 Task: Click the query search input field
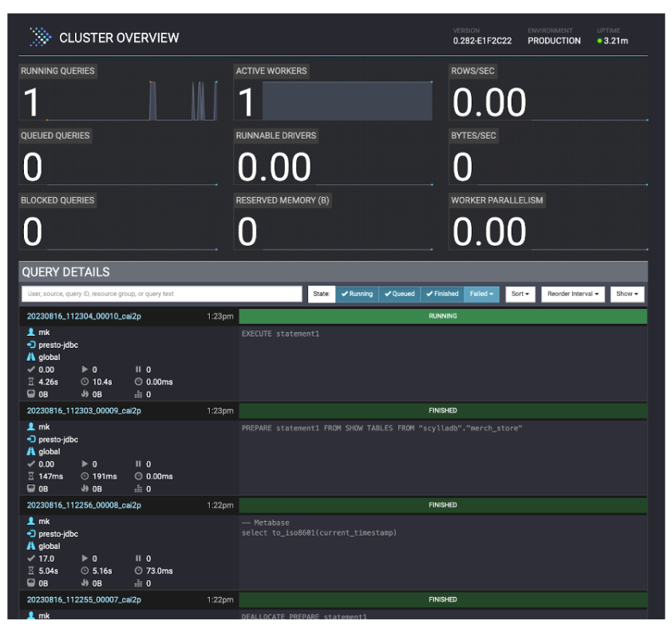click(x=162, y=294)
